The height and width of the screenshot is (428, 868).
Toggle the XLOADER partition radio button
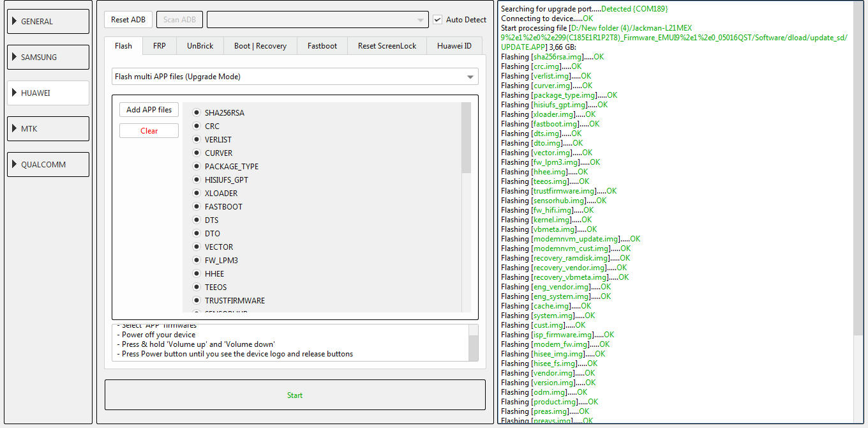pos(197,194)
